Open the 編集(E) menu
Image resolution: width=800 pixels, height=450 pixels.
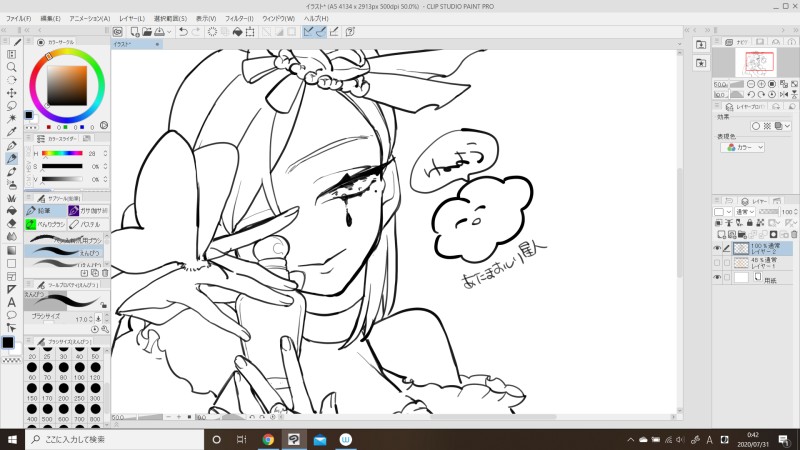51,18
